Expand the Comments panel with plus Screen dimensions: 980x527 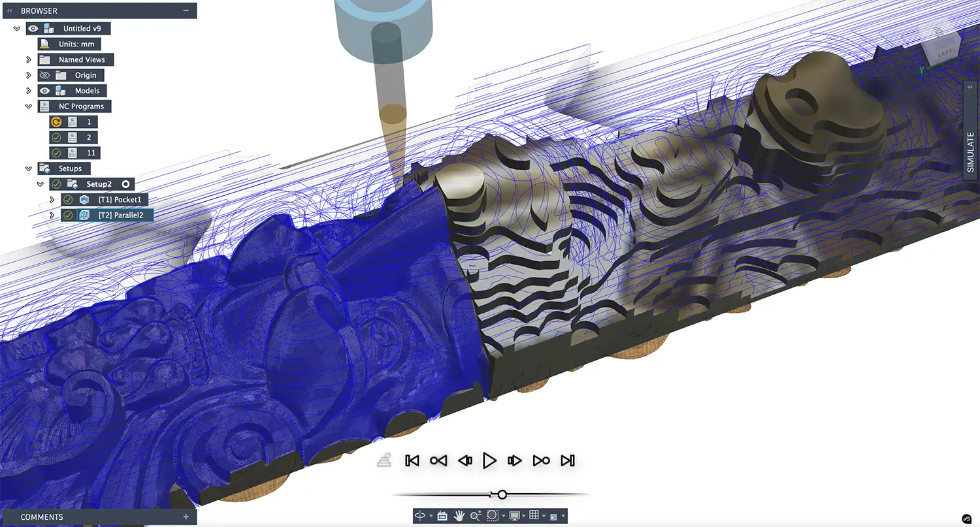click(x=186, y=517)
